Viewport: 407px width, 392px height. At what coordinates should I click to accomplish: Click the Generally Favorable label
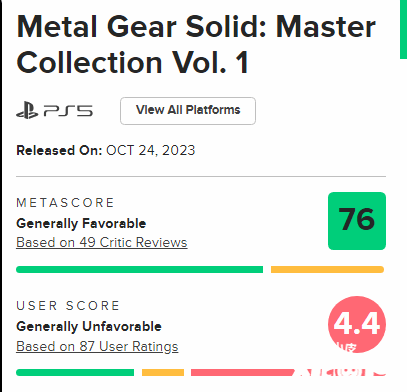pos(81,223)
